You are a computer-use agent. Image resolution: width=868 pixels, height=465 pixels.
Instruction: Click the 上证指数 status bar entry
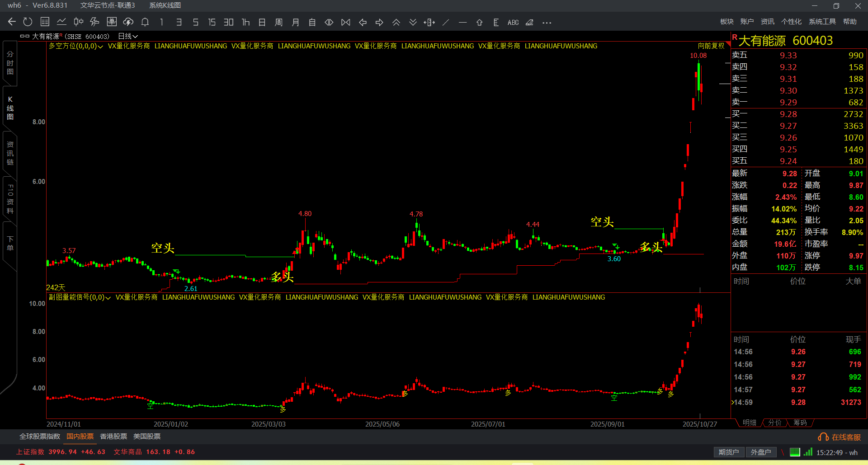(x=61, y=452)
